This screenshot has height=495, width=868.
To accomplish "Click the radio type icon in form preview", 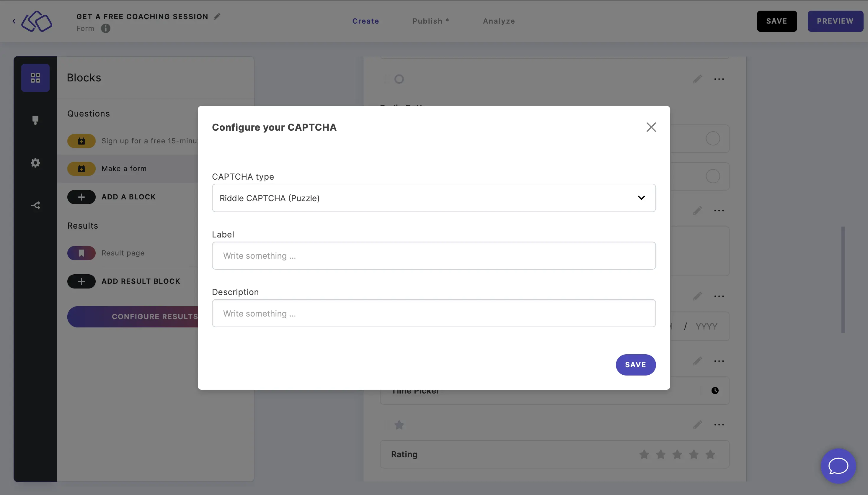I will click(399, 79).
